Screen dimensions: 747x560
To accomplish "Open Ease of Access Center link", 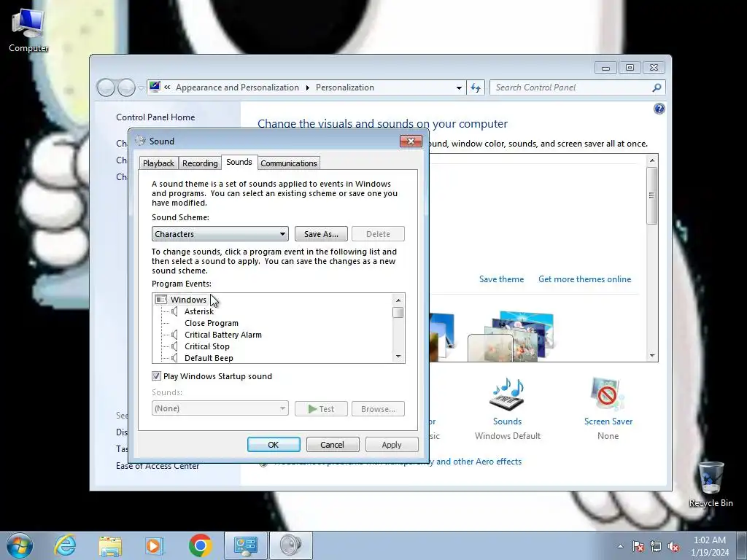I will click(x=158, y=466).
